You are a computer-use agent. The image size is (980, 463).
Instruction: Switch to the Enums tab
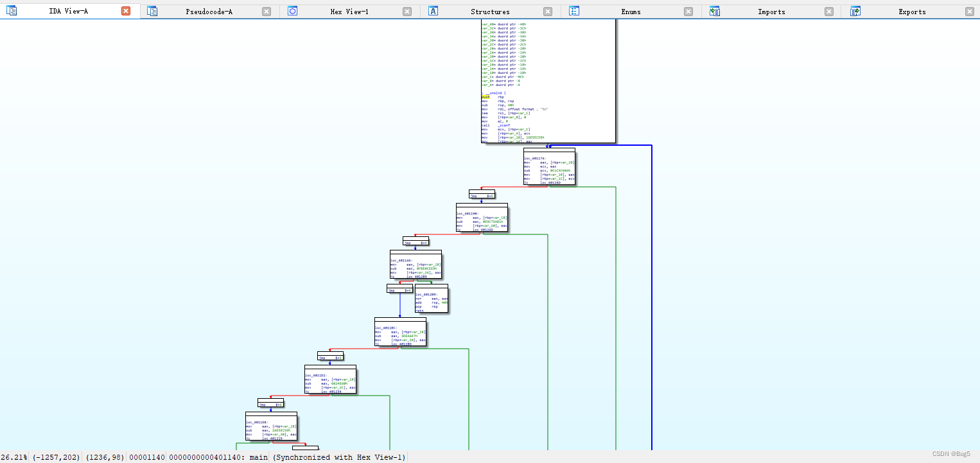631,12
